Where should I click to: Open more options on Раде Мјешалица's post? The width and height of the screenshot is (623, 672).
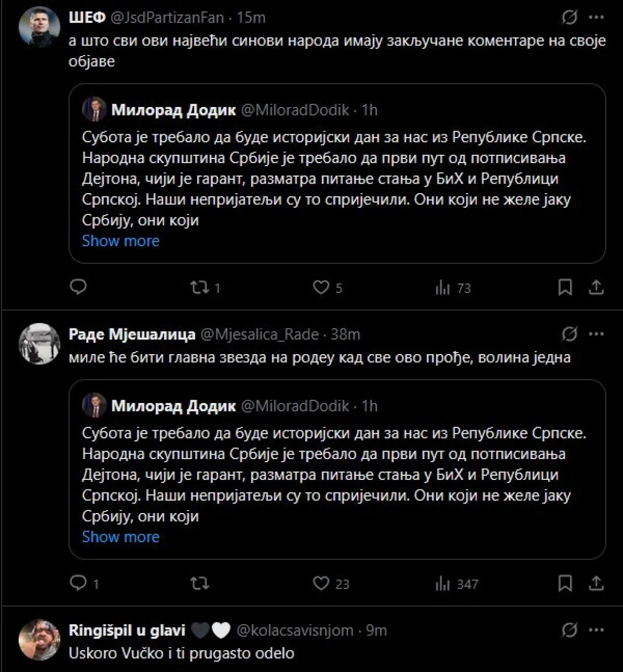(x=596, y=334)
